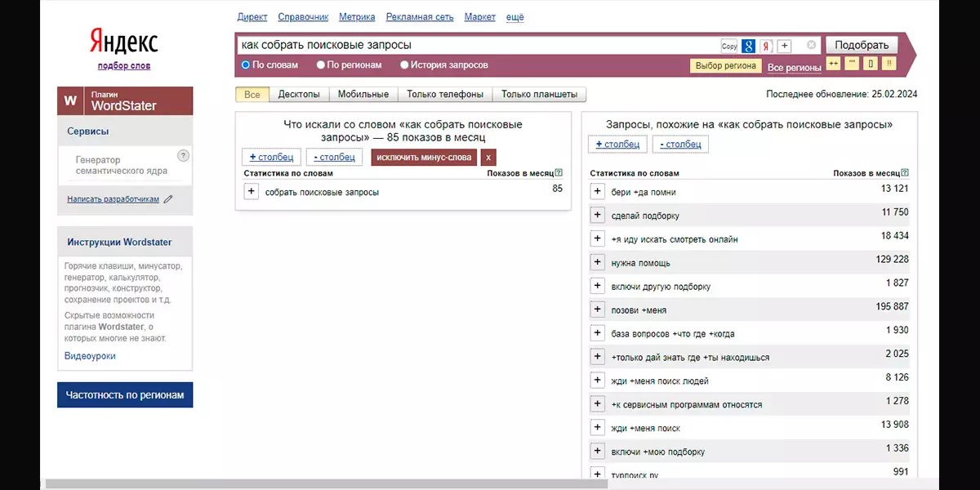Open the Рекламная сеть top menu link
980x490 pixels.
[420, 17]
